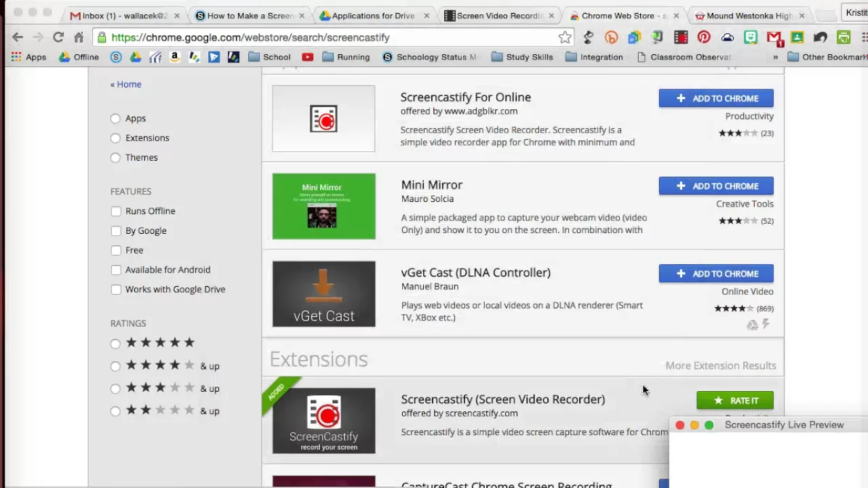
Task: Close the Chrome Web Store tab
Action: click(x=676, y=16)
